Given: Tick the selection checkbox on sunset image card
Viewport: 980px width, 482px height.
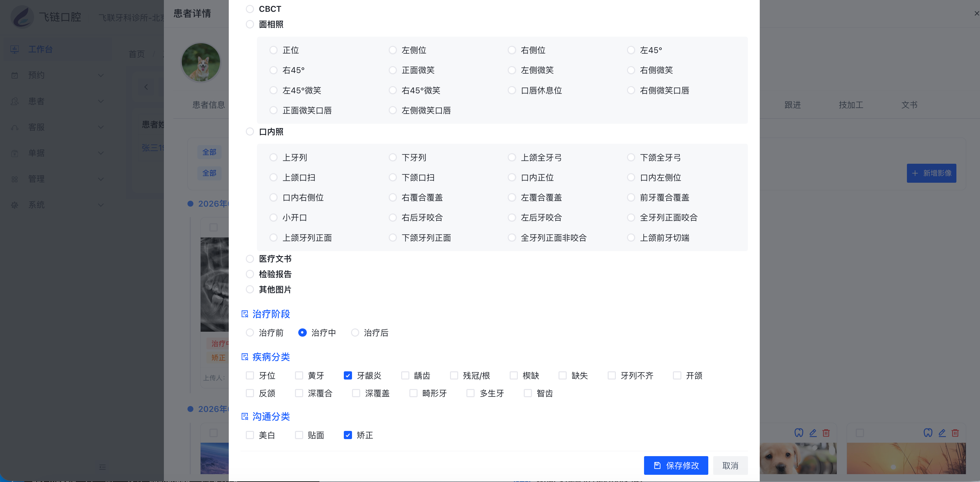Looking at the screenshot, I should 860,433.
